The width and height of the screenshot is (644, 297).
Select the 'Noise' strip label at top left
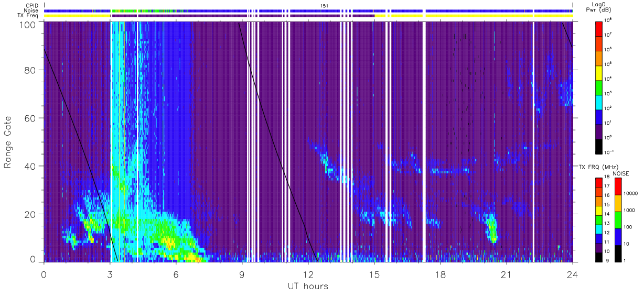coord(31,10)
